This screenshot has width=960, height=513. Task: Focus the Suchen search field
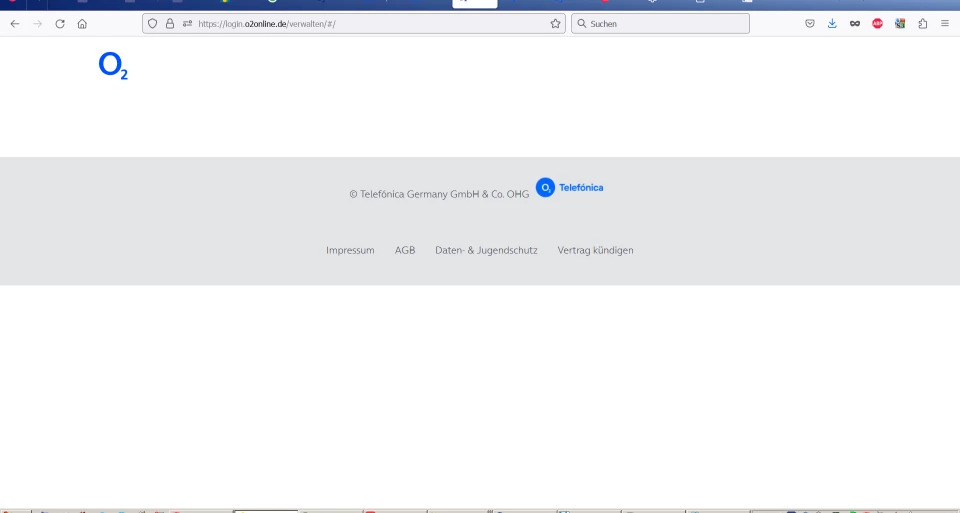tap(660, 24)
